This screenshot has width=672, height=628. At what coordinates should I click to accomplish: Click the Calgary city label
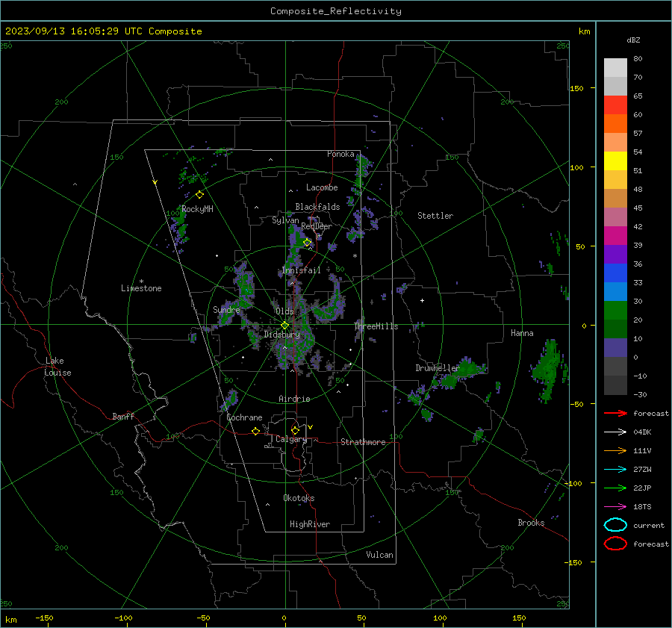(291, 439)
